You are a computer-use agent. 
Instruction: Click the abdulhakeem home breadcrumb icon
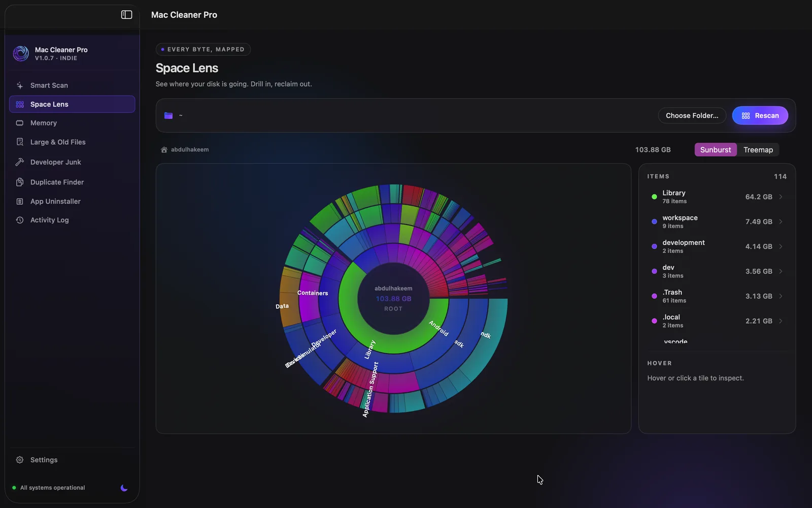(x=164, y=150)
